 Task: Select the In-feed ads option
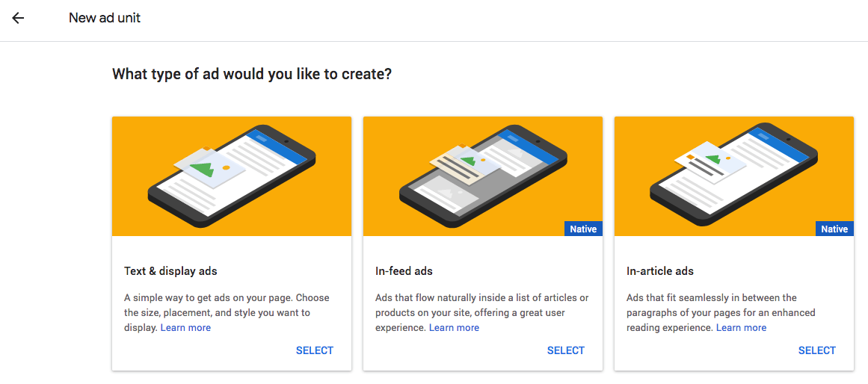[x=566, y=350]
